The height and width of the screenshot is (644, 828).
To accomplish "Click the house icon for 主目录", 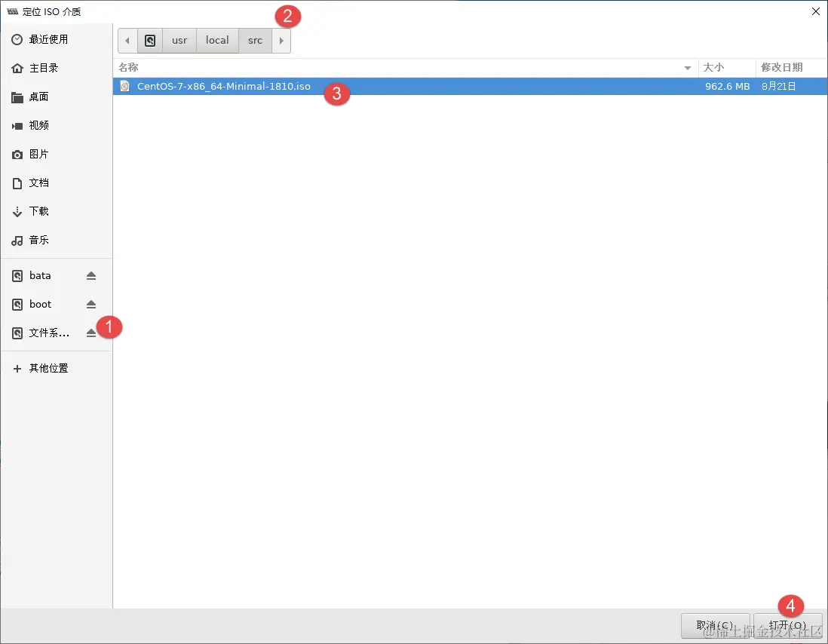I will 17,68.
